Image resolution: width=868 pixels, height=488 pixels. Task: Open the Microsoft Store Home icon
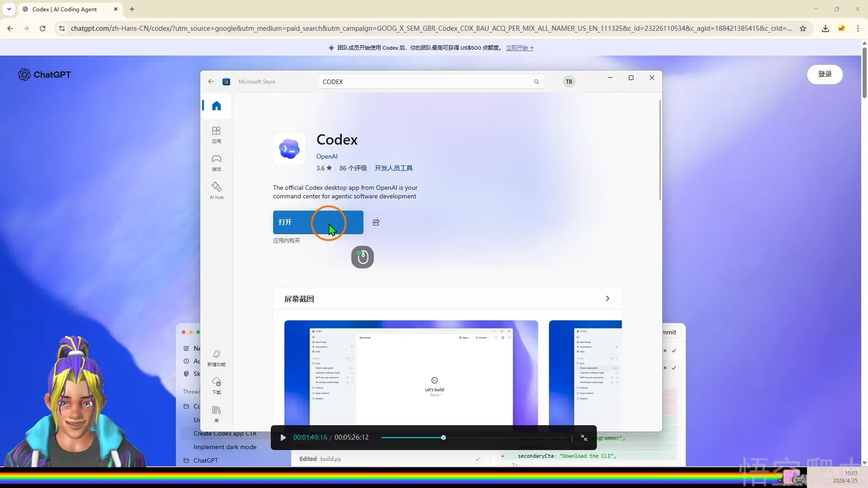(217, 106)
